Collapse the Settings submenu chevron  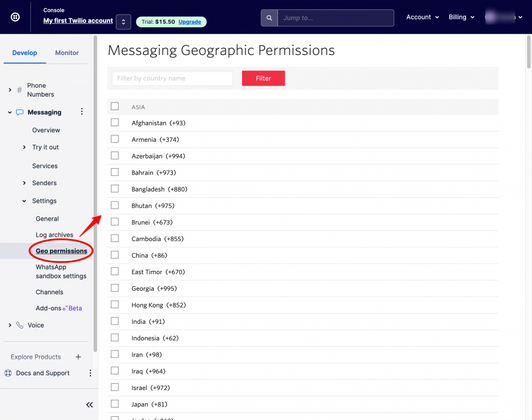[24, 201]
